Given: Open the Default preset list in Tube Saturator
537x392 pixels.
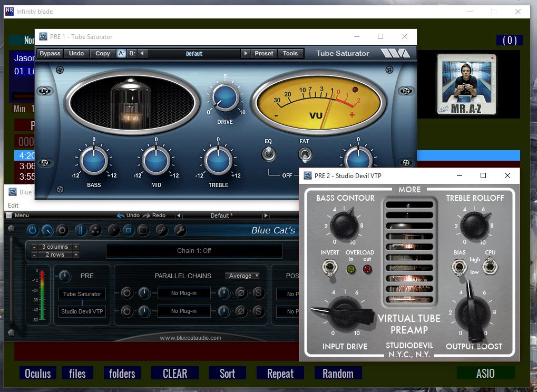Looking at the screenshot, I should (194, 53).
